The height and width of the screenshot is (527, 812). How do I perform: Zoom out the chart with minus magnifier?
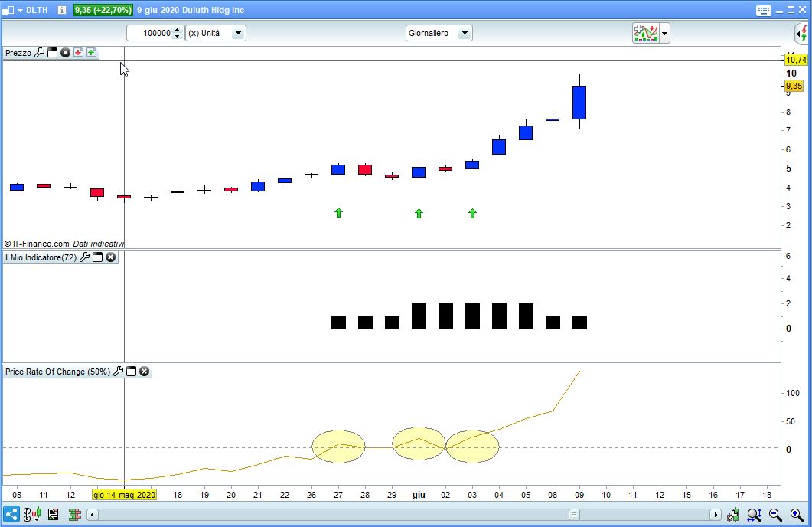pyautogui.click(x=775, y=515)
